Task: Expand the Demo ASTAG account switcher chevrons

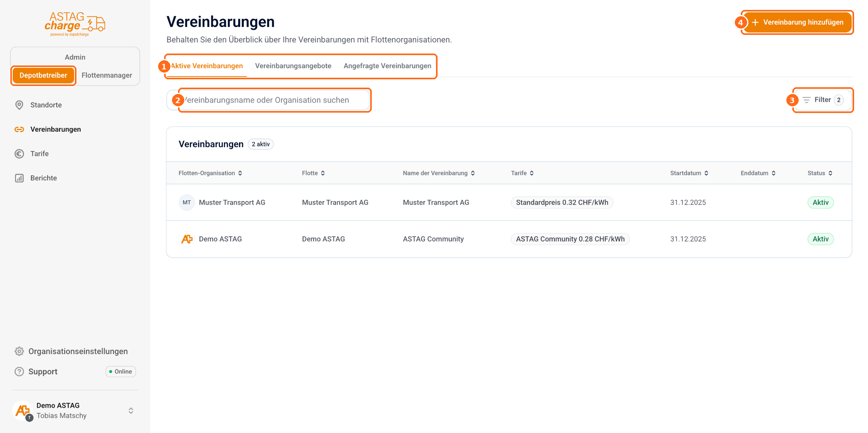Action: (x=131, y=411)
